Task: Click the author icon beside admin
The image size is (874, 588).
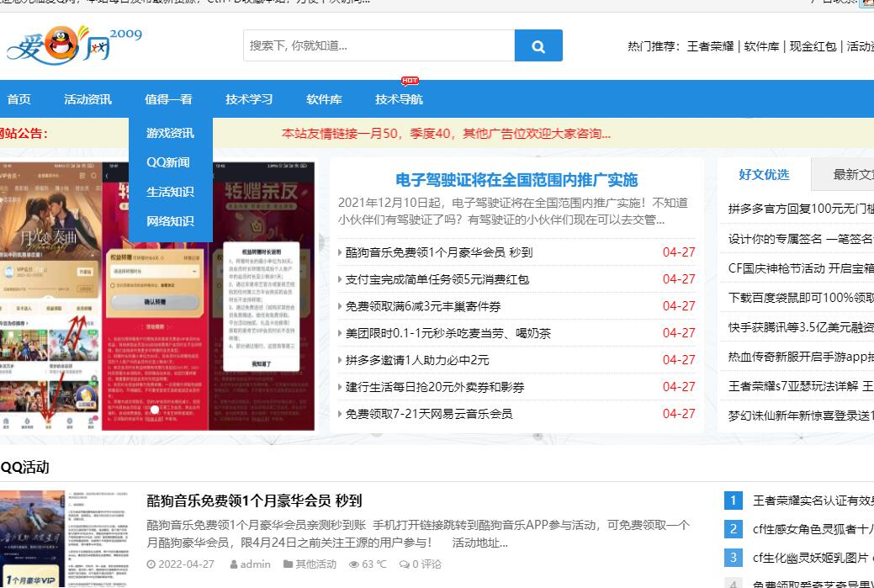Action: click(x=234, y=564)
